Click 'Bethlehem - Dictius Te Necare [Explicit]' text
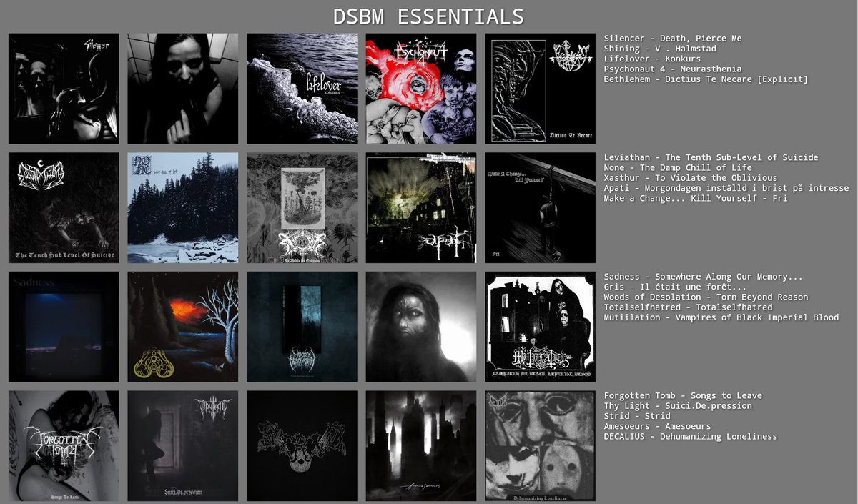The image size is (858, 504). point(706,79)
